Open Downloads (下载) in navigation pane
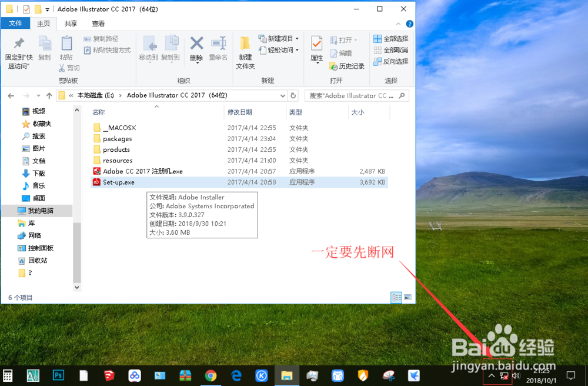The width and height of the screenshot is (588, 386). [34, 174]
